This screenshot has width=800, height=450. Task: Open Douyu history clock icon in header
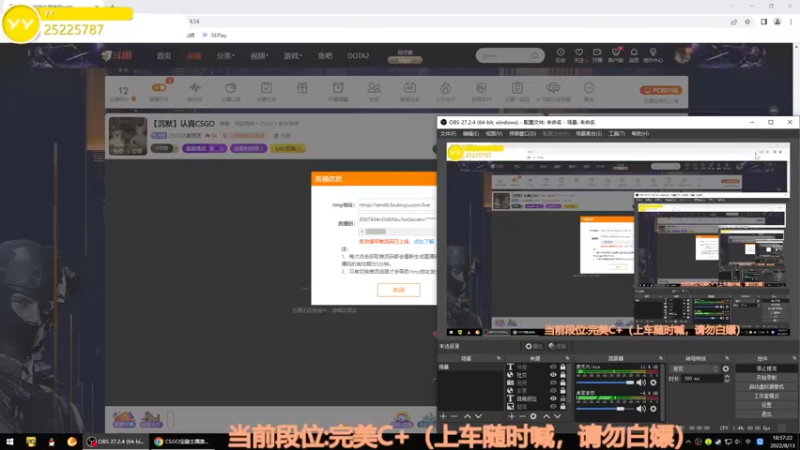(560, 52)
